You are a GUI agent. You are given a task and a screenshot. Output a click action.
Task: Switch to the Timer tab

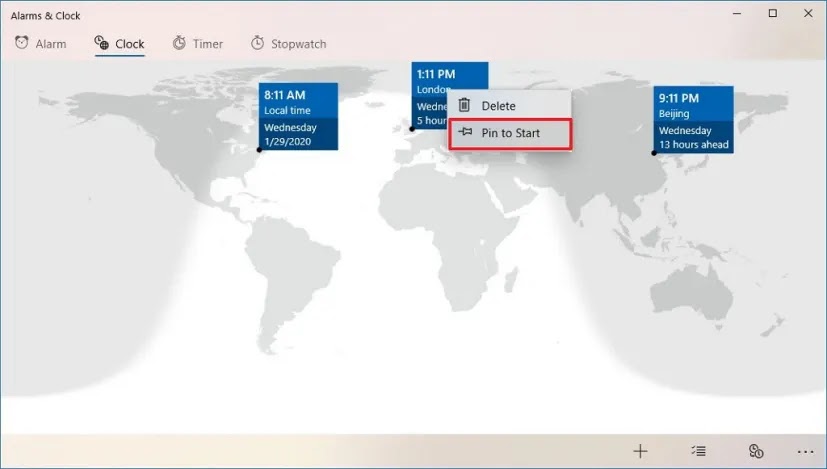[x=197, y=44]
